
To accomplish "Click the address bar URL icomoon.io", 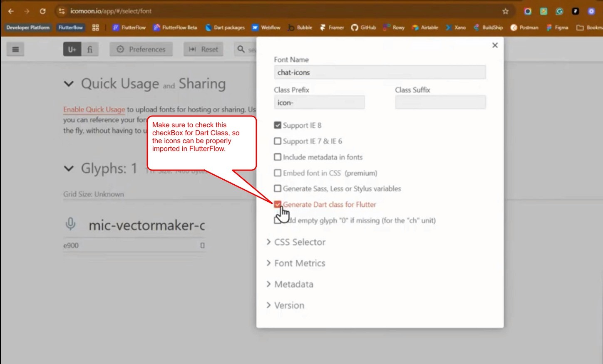I will pyautogui.click(x=111, y=11).
